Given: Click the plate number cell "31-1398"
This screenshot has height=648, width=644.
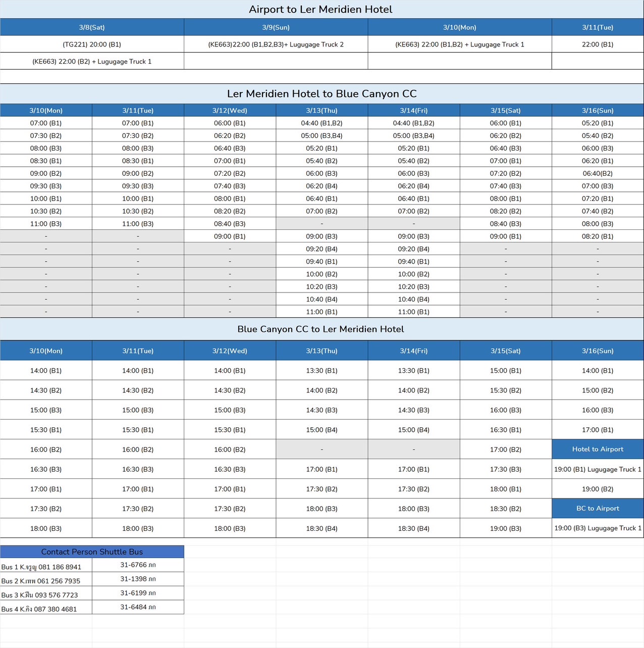Looking at the screenshot, I should 138,579.
